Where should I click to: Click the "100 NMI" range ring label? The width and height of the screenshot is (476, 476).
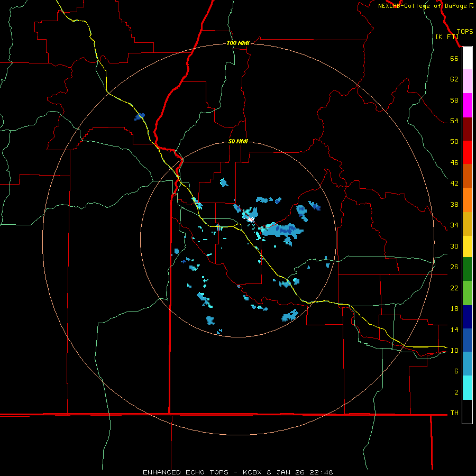238,43
